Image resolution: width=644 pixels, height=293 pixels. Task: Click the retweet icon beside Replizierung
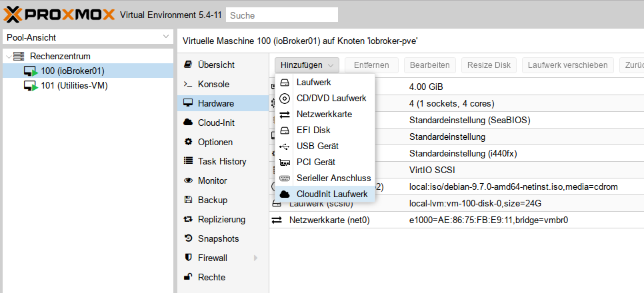tap(188, 219)
